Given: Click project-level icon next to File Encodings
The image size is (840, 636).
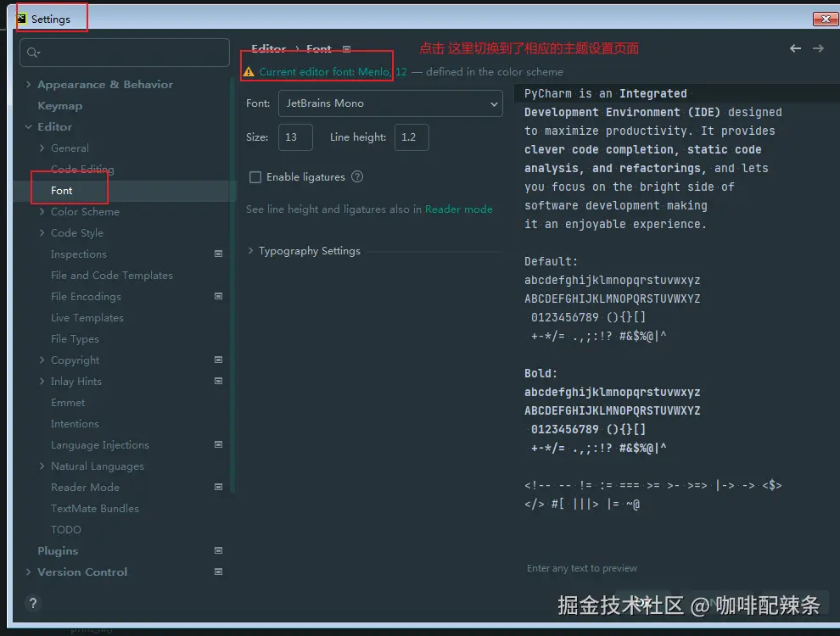Looking at the screenshot, I should 219,296.
